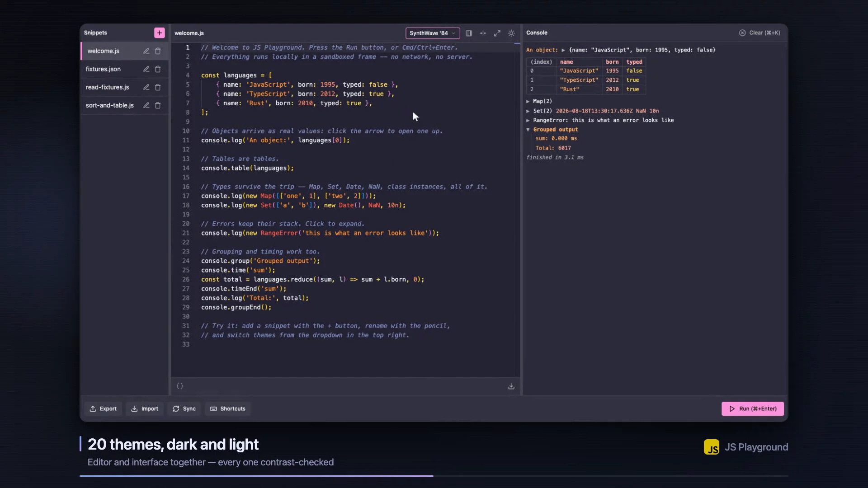Click the "TypeScript" table cell

[x=579, y=80]
